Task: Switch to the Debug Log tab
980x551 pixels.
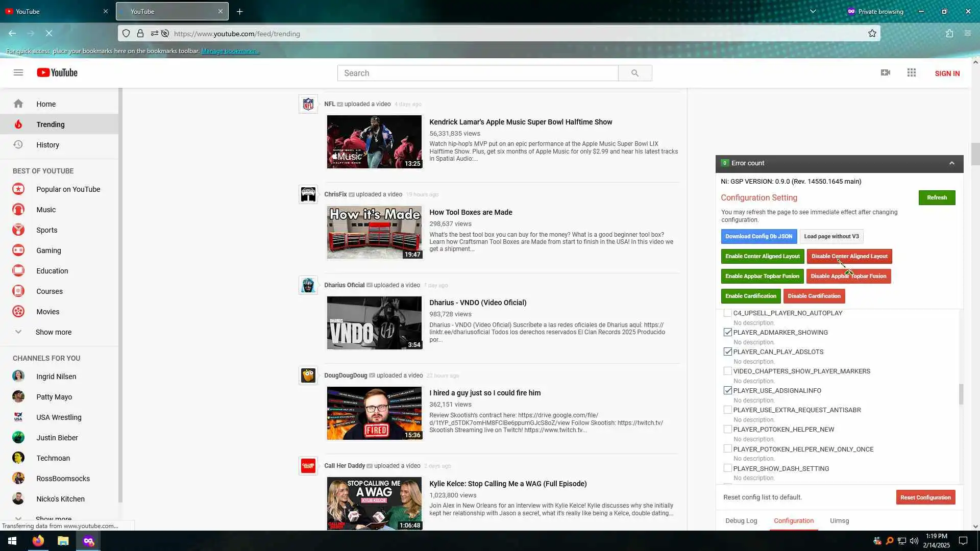Action: pyautogui.click(x=741, y=521)
